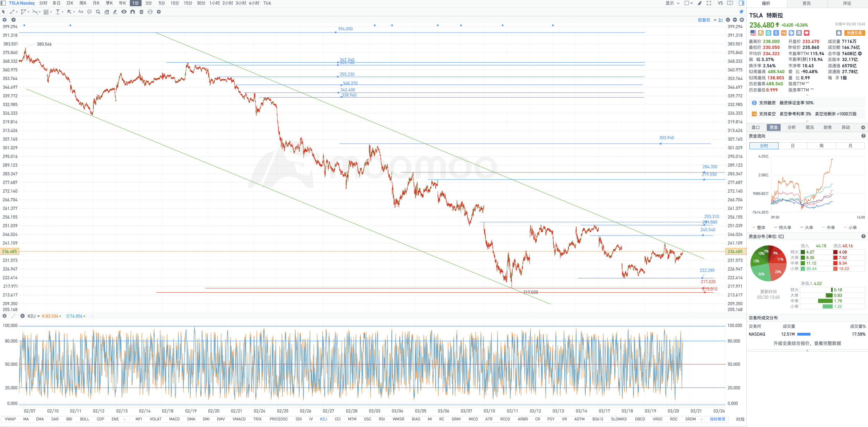Select the measure candlestick tool
The image size is (868, 427).
tap(106, 12)
